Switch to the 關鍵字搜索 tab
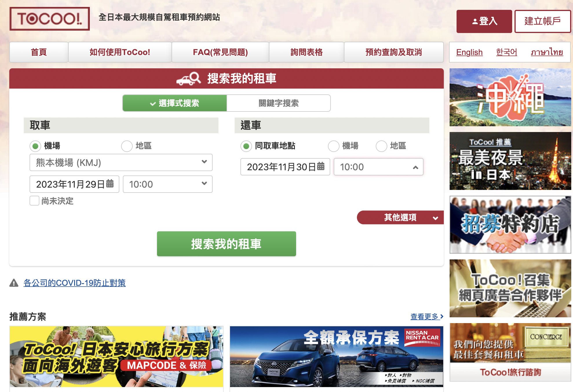 (278, 103)
